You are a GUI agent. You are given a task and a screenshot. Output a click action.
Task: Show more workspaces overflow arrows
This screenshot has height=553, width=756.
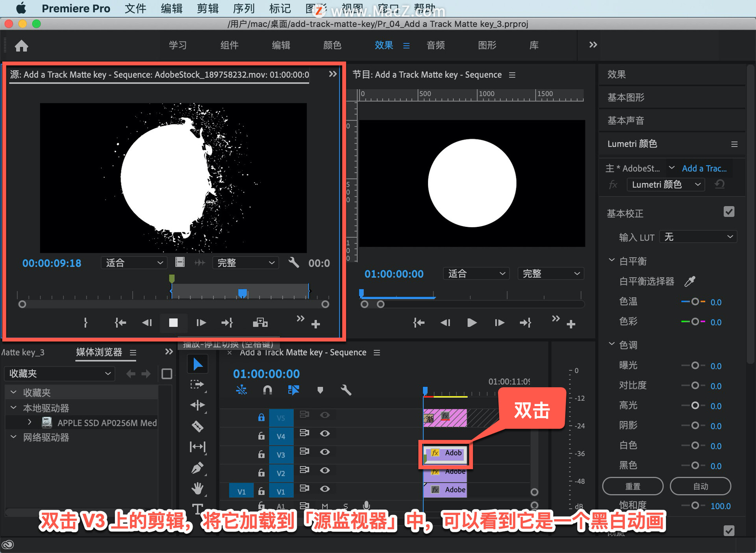point(593,45)
